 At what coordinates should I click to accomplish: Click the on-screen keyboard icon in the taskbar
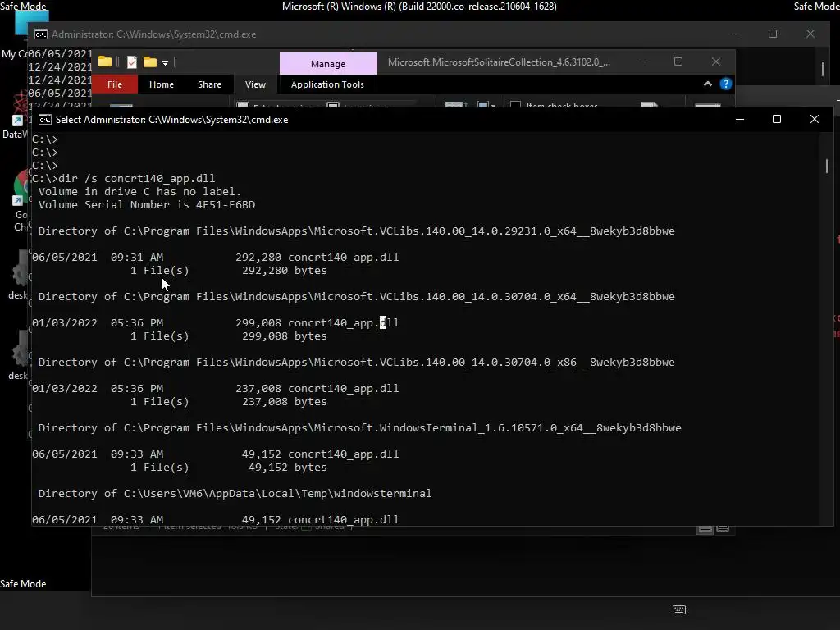(678, 609)
